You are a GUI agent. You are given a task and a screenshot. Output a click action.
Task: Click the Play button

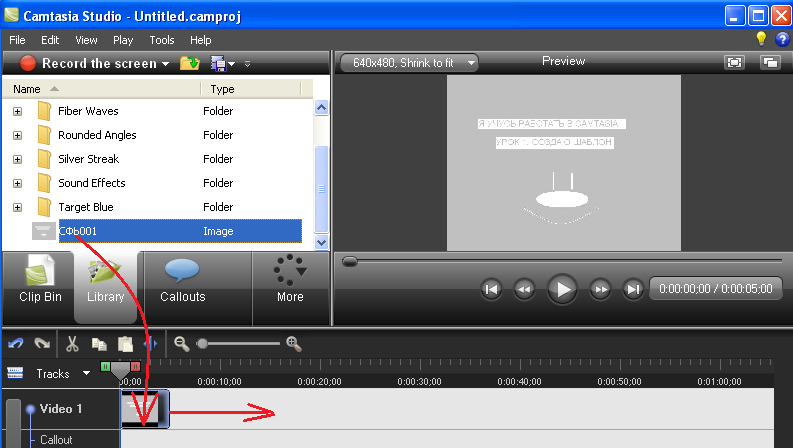coord(562,290)
